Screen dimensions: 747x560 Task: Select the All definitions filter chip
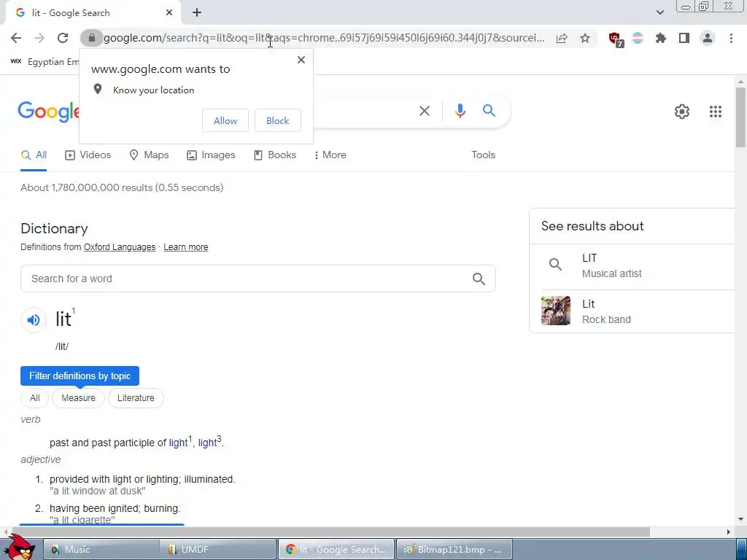pyautogui.click(x=35, y=398)
